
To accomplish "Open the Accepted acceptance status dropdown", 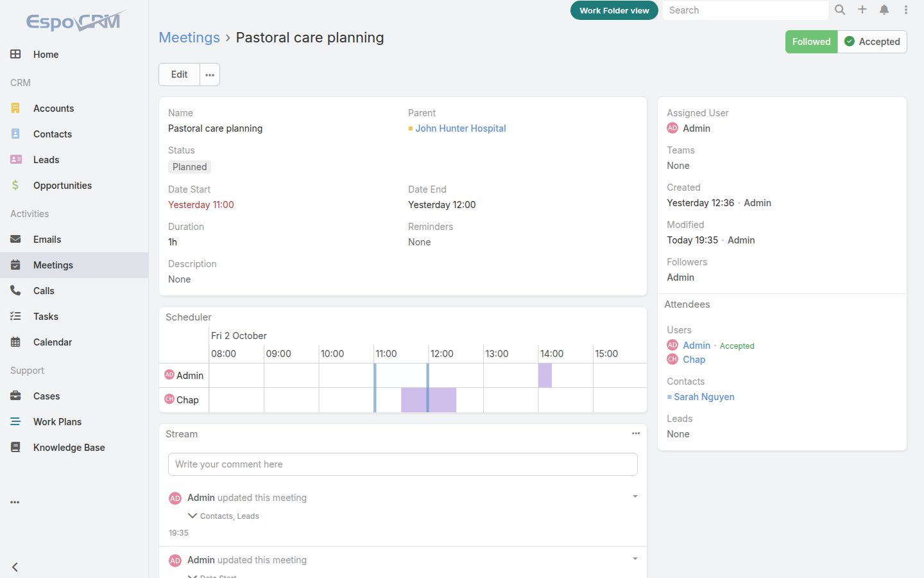I will tap(872, 42).
